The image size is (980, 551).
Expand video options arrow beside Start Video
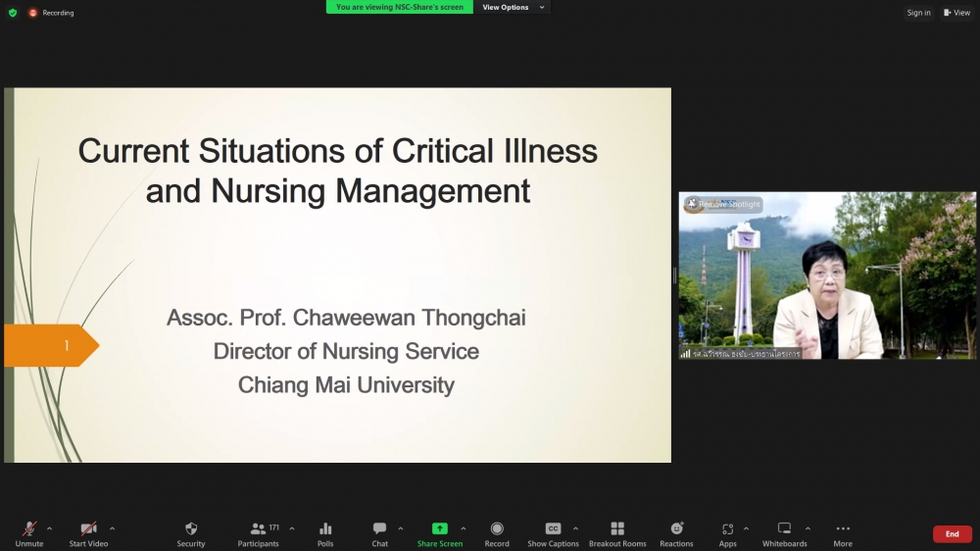[112, 528]
